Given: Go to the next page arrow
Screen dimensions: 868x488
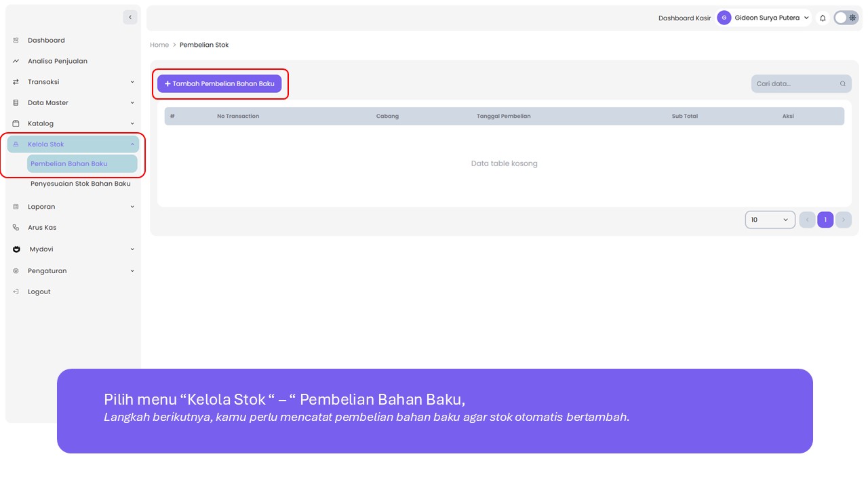Looking at the screenshot, I should [844, 220].
